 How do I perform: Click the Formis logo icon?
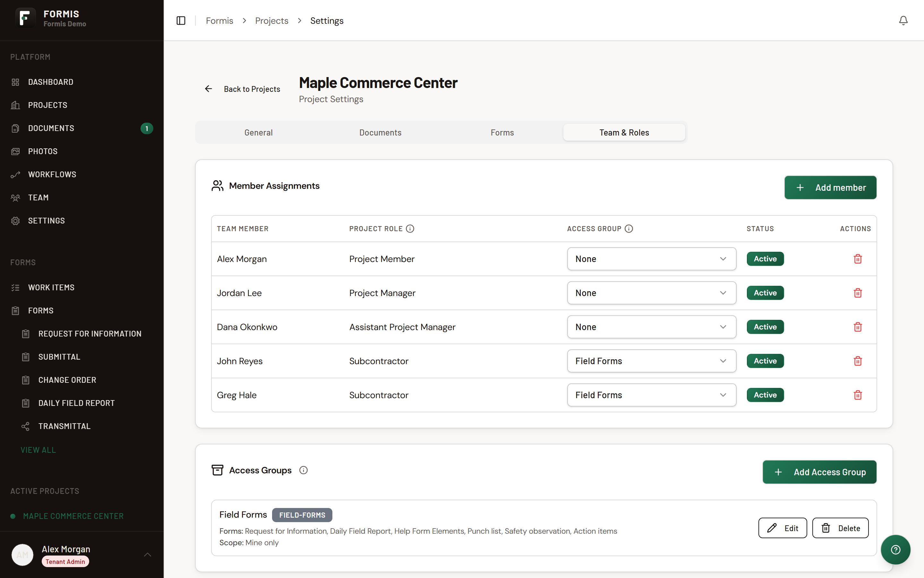point(25,18)
